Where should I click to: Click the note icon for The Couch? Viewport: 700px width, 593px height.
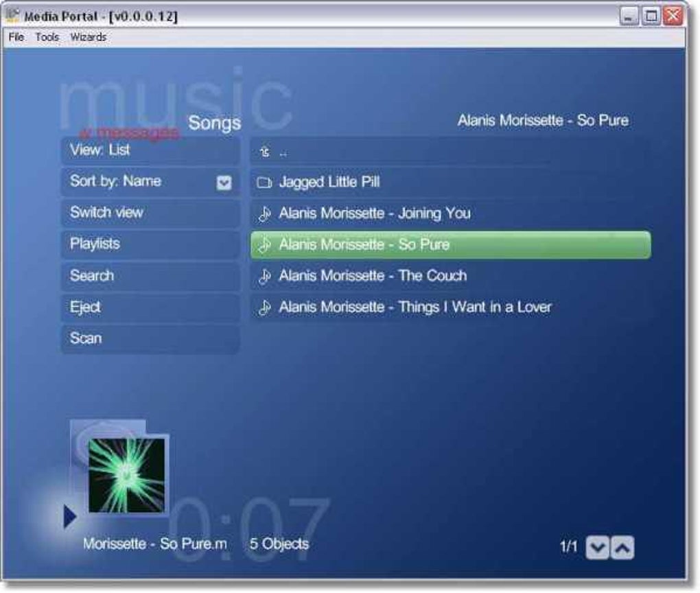click(x=264, y=277)
